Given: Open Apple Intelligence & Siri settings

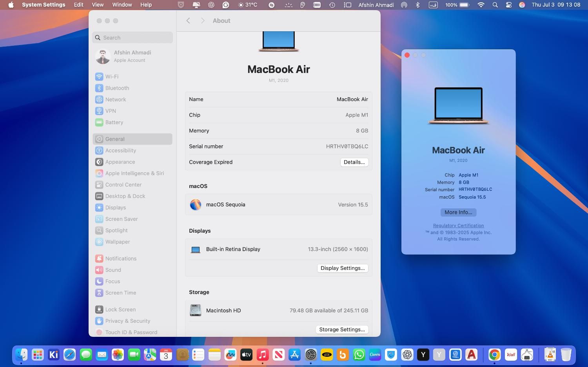Looking at the screenshot, I should (x=132, y=173).
